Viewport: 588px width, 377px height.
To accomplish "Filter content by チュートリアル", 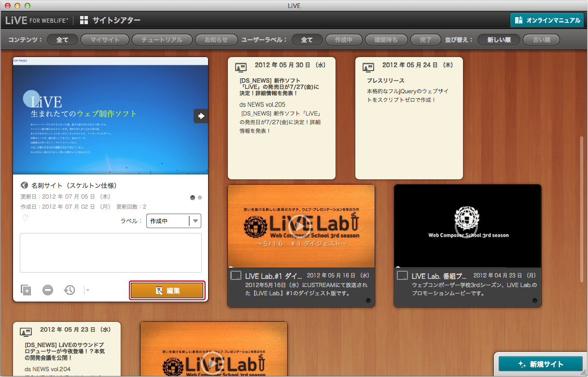I will [162, 40].
